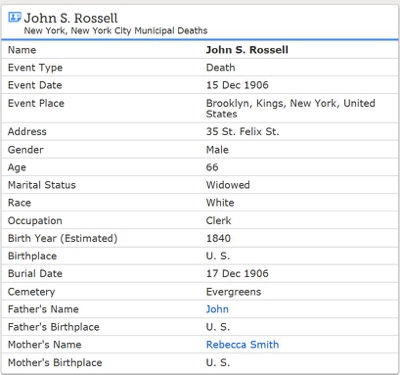
Task: Click the Mother's Birthplace row label
Action: [55, 362]
